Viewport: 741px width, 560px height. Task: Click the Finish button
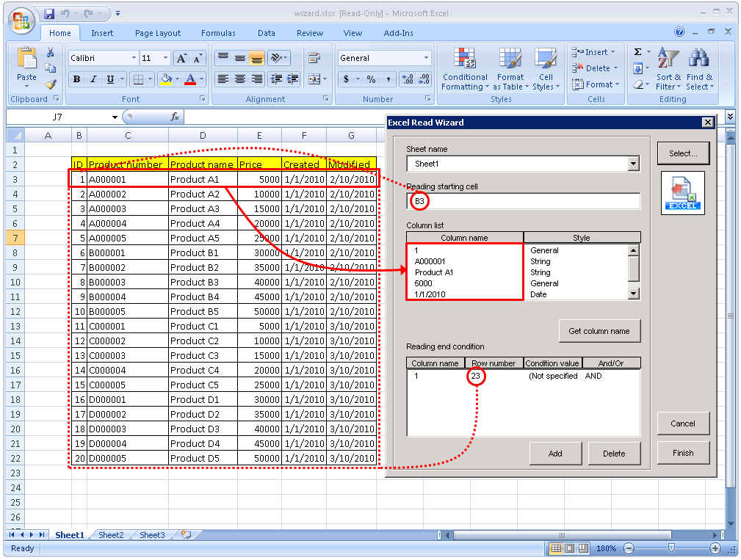(x=682, y=453)
